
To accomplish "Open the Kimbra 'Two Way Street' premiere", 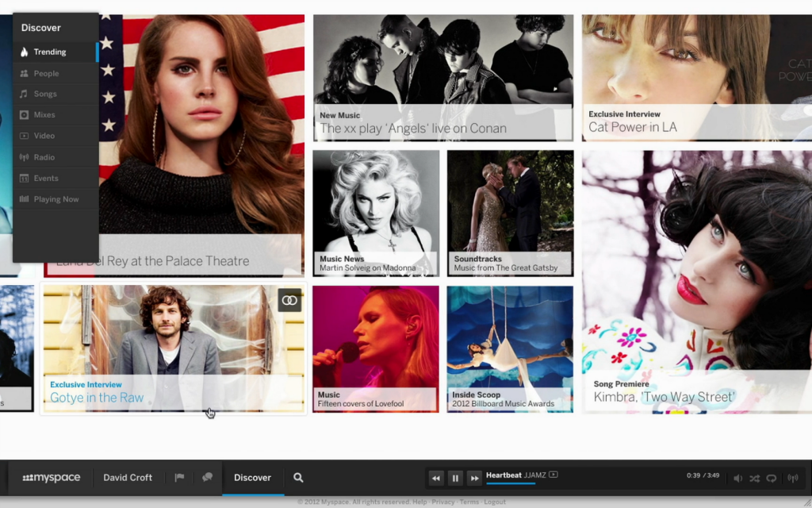I will tap(696, 282).
